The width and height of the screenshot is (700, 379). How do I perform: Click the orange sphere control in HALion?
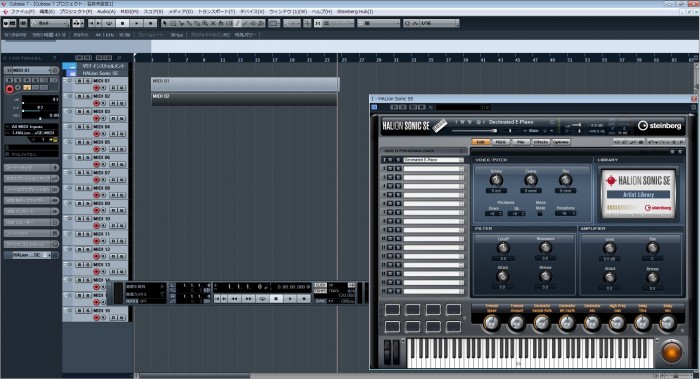pyautogui.click(x=671, y=352)
